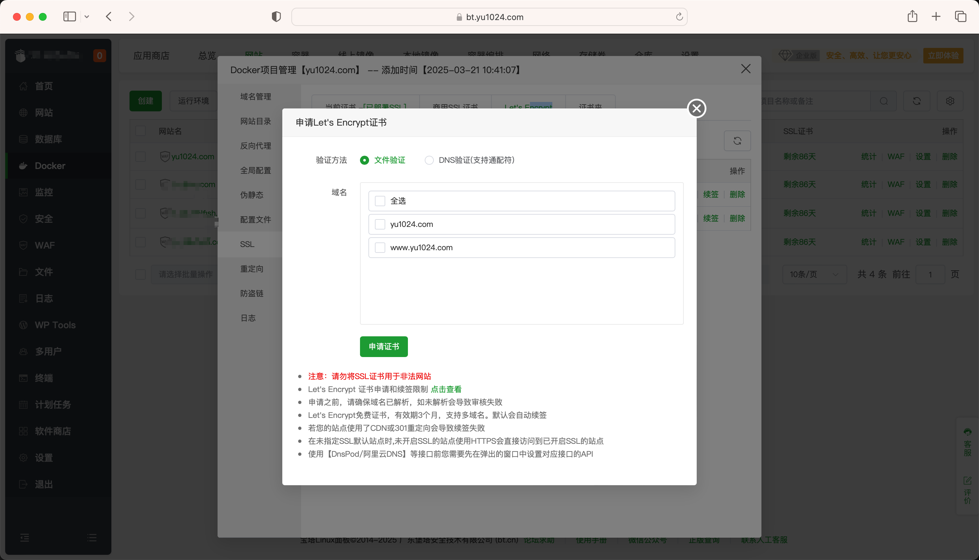The image size is (979, 560).
Task: Check the 全选 checkbox to select all domains
Action: (x=380, y=200)
